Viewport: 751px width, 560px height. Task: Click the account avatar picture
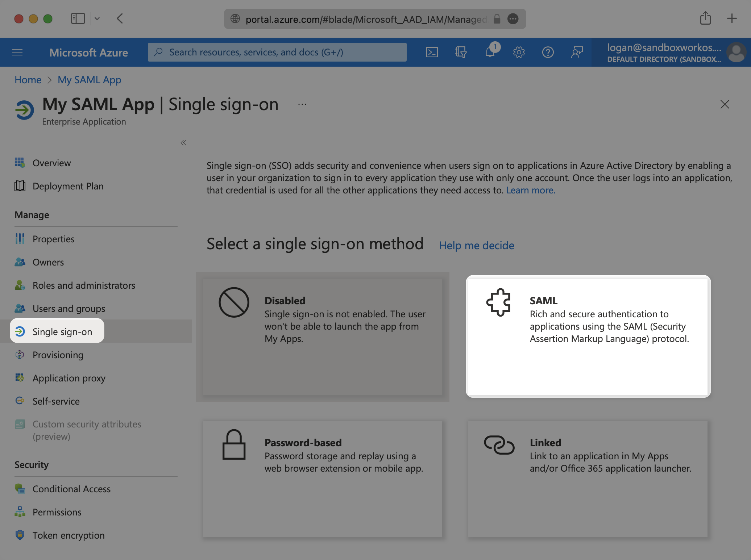[x=736, y=53]
